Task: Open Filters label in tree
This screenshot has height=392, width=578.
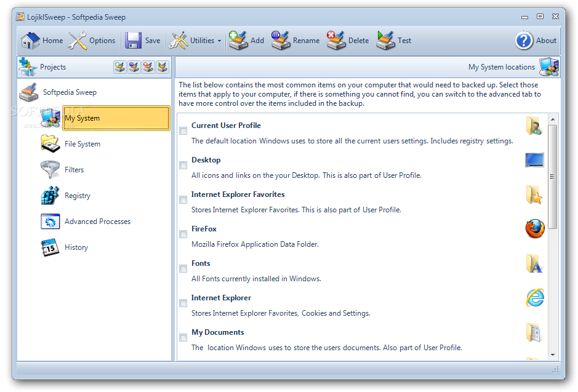Action: pyautogui.click(x=74, y=170)
